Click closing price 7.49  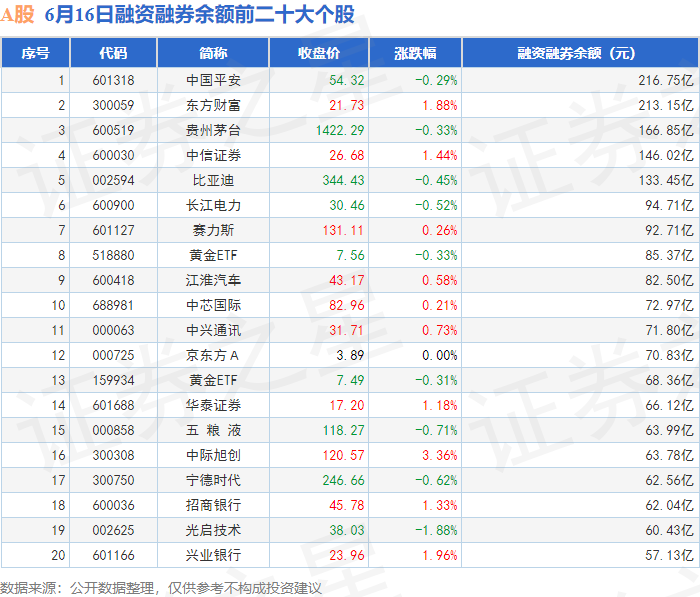[x=350, y=380]
